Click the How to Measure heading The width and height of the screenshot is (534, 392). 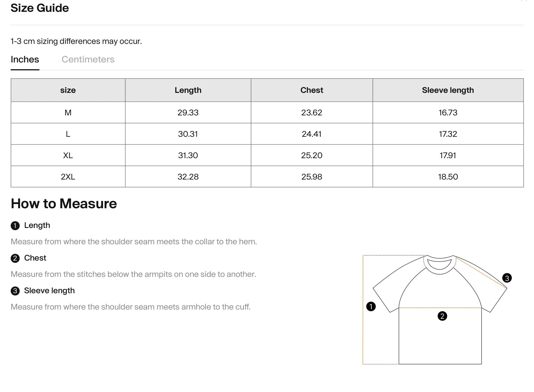pos(64,203)
